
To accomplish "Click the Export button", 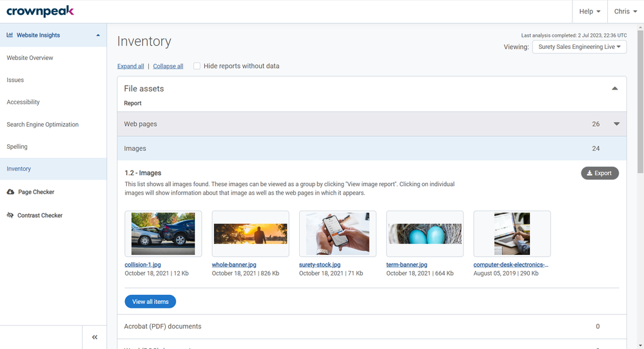I will 600,173.
